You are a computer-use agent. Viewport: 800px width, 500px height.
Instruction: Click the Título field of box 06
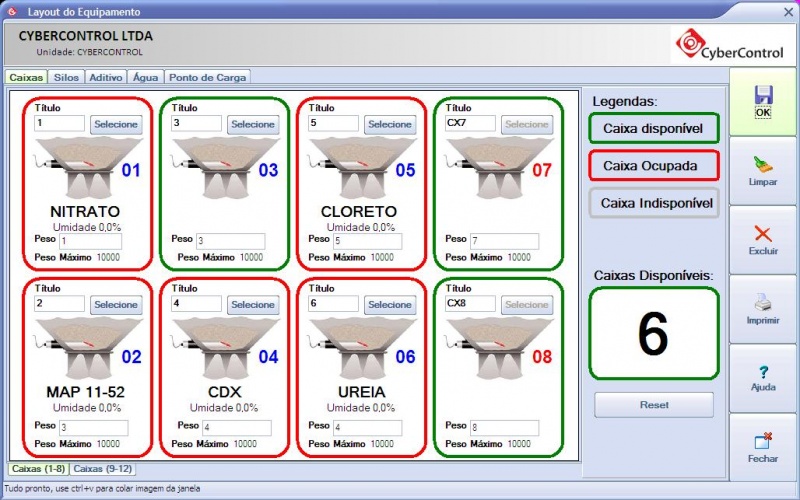pyautogui.click(x=333, y=304)
